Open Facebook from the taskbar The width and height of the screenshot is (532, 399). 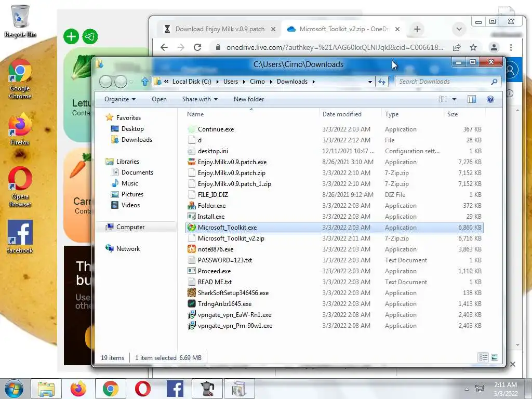[175, 389]
